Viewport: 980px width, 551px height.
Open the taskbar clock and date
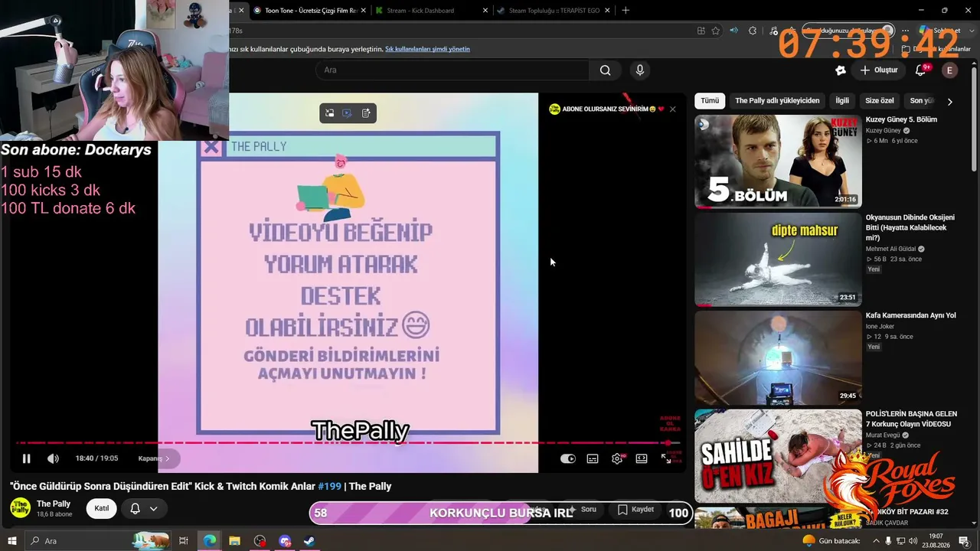coord(936,541)
